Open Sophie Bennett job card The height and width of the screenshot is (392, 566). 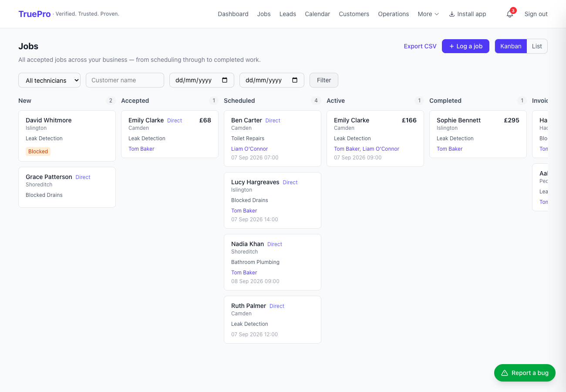(478, 134)
